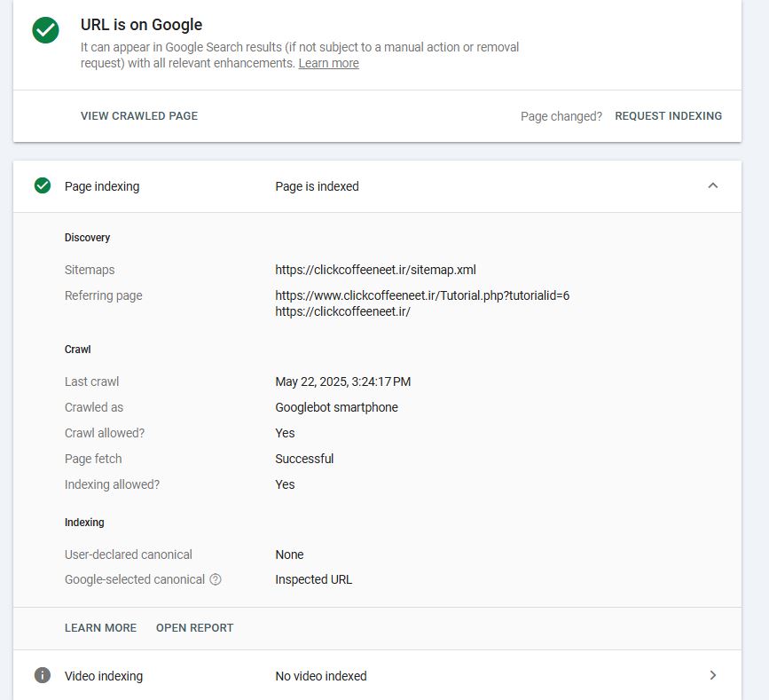The height and width of the screenshot is (700, 769).
Task: Click the Googlebot smartphone value
Action: point(336,407)
